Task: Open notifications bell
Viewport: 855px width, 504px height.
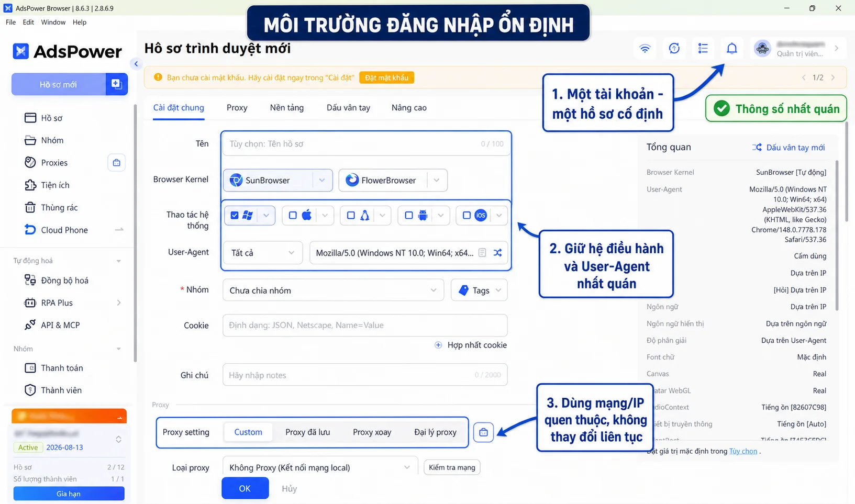Action: pyautogui.click(x=732, y=49)
